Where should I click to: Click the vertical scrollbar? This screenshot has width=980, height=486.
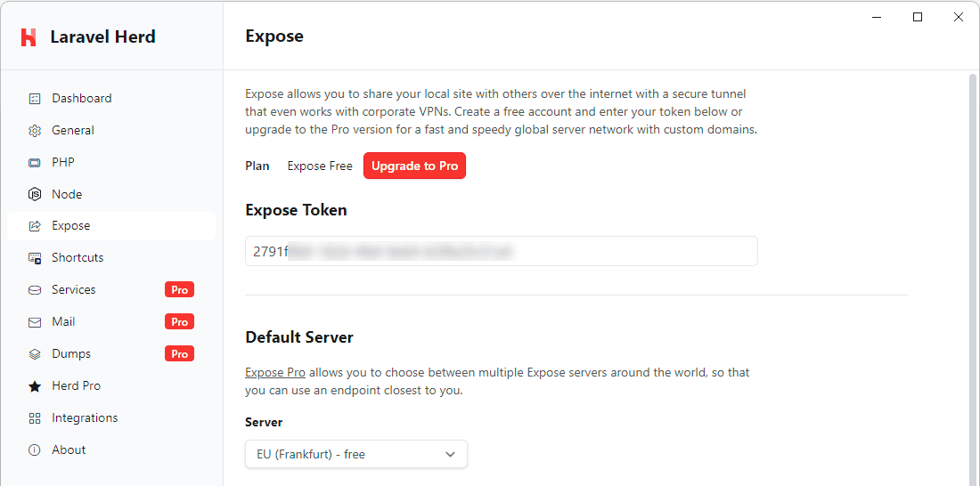click(975, 278)
